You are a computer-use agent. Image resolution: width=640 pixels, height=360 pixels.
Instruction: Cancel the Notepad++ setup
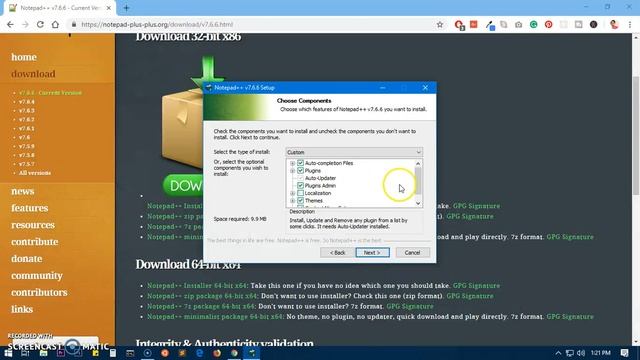(x=412, y=253)
